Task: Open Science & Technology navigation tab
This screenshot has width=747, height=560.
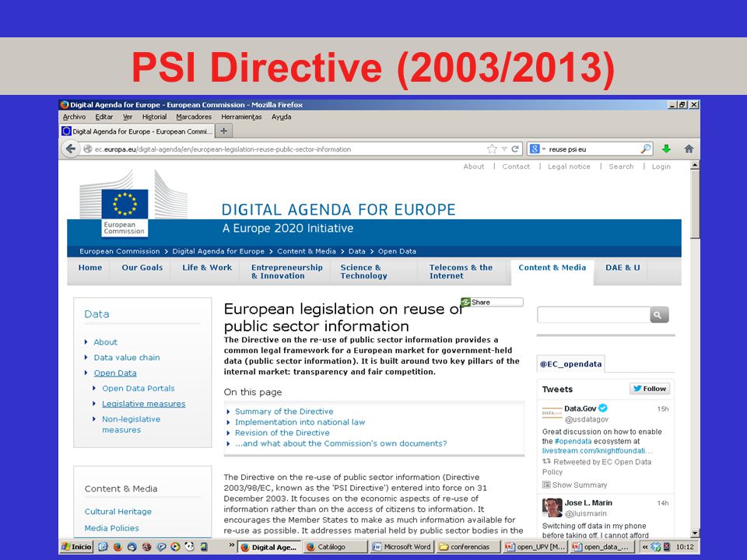Action: 363,271
